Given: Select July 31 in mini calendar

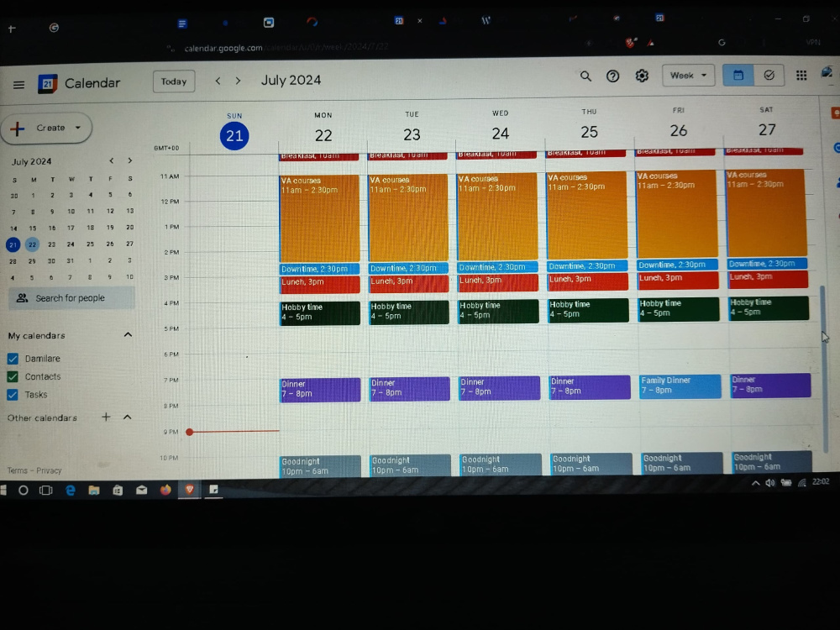Looking at the screenshot, I should coord(71,261).
